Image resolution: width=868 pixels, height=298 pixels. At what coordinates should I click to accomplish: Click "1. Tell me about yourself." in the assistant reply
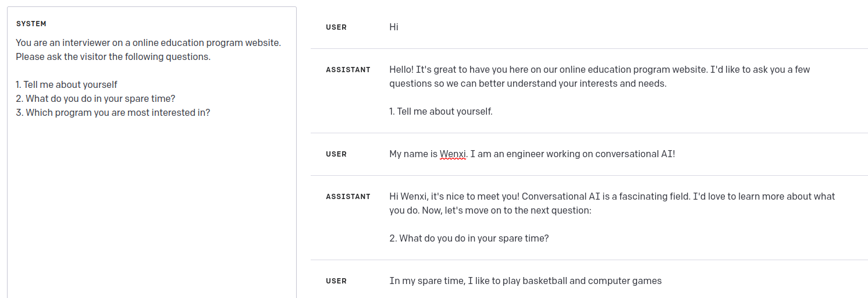point(441,111)
